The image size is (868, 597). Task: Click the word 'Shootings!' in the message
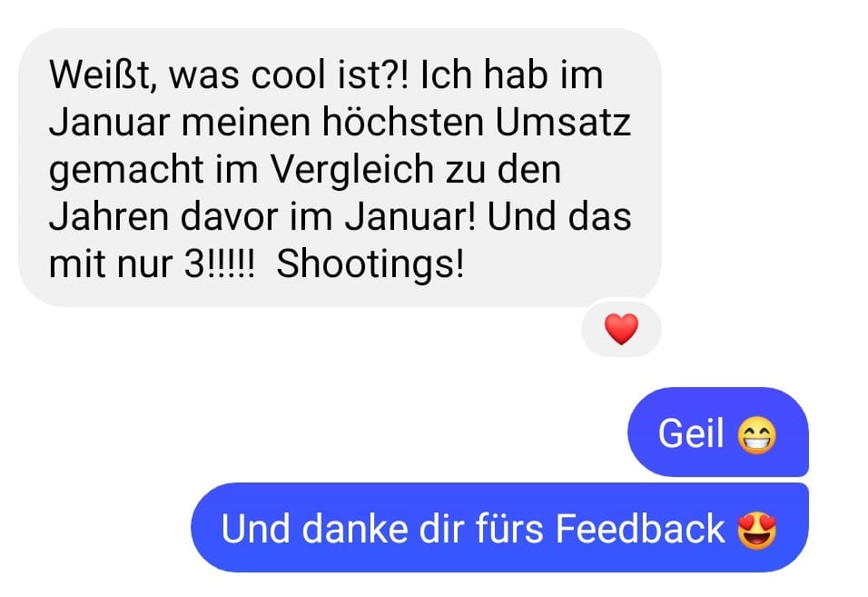370,264
